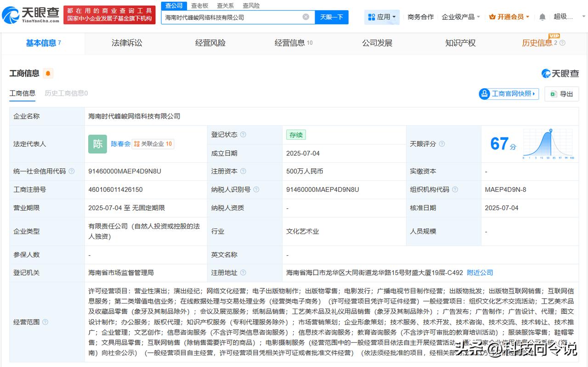Open the 应用 dropdown menu

382,17
